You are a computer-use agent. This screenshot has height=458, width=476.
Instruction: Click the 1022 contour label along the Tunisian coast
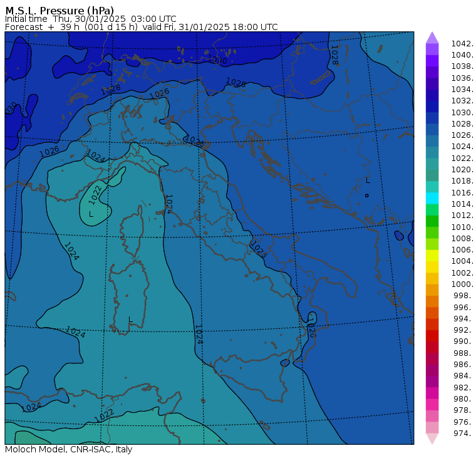[104, 415]
